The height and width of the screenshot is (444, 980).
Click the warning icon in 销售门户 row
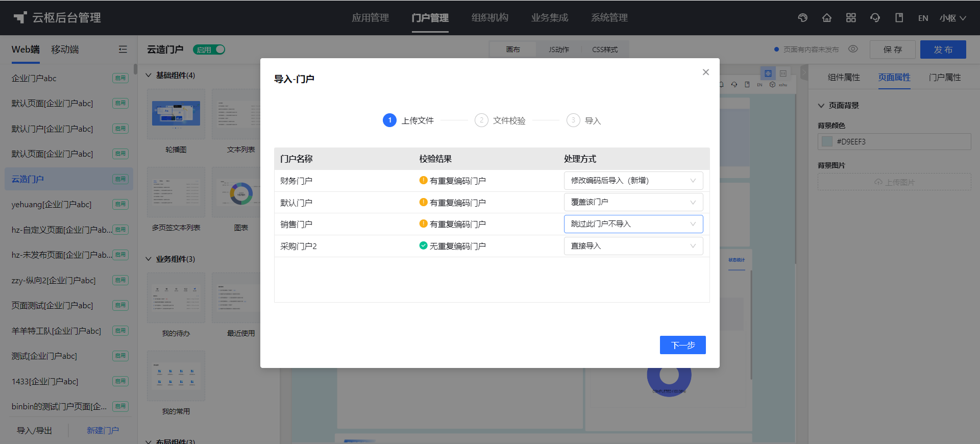[x=423, y=224]
